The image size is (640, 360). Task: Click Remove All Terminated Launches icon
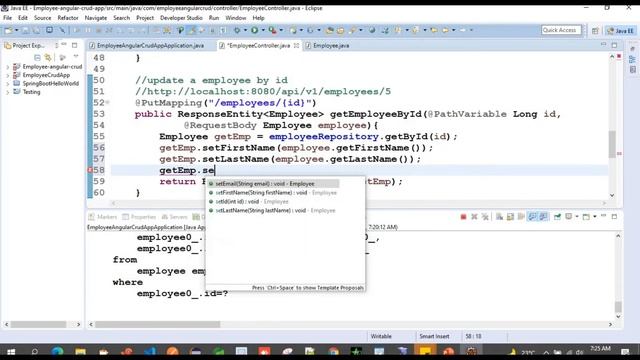[485, 217]
